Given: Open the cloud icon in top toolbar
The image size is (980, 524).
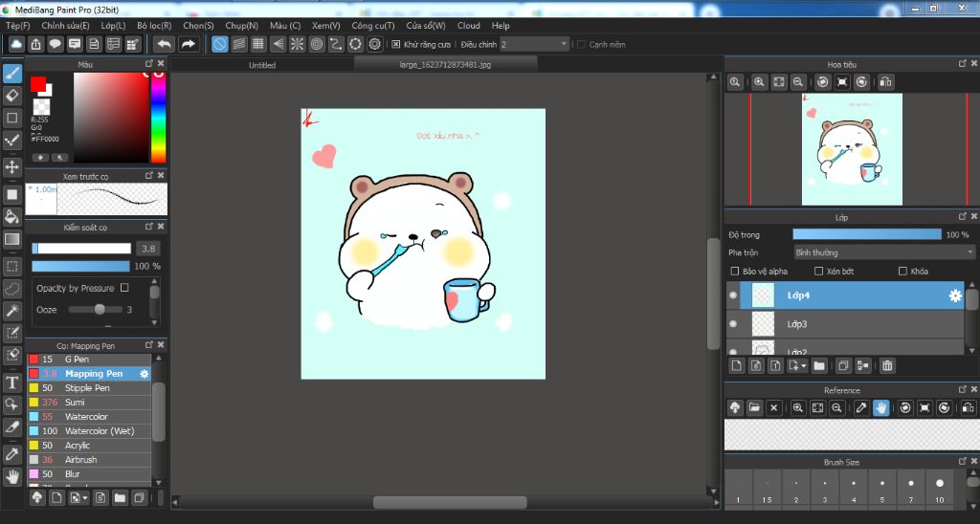Looking at the screenshot, I should [16, 44].
